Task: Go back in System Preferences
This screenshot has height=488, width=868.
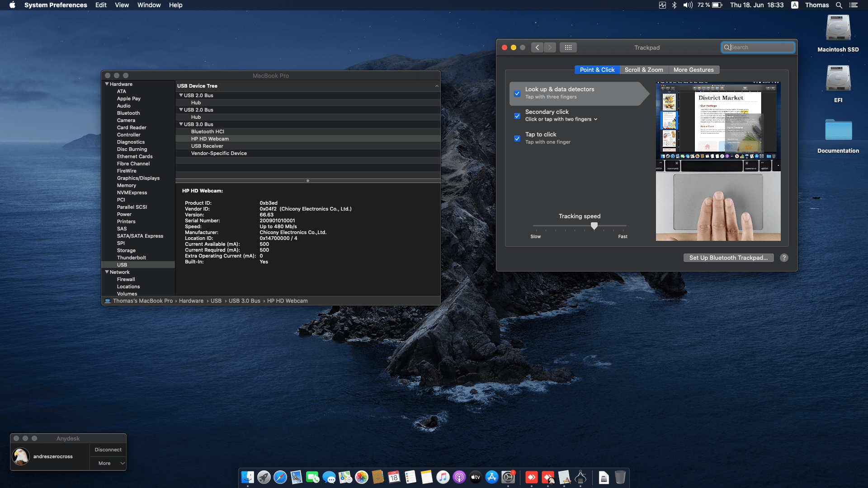Action: [537, 47]
